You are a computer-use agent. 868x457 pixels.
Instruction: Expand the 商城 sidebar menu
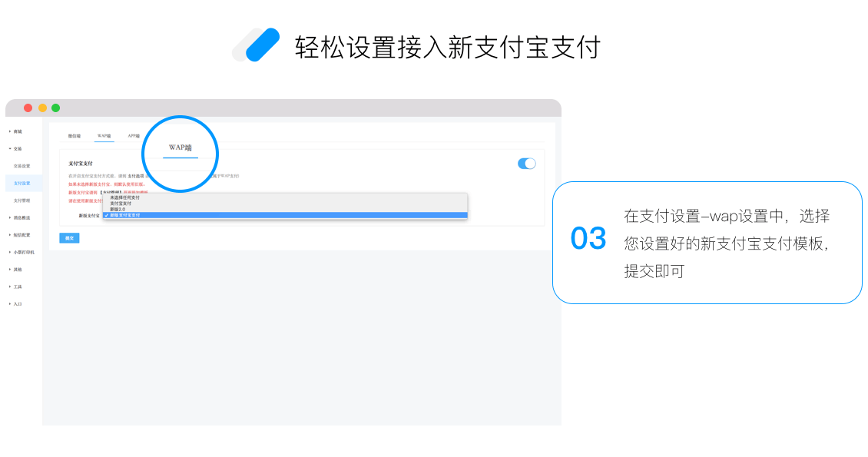coord(17,131)
